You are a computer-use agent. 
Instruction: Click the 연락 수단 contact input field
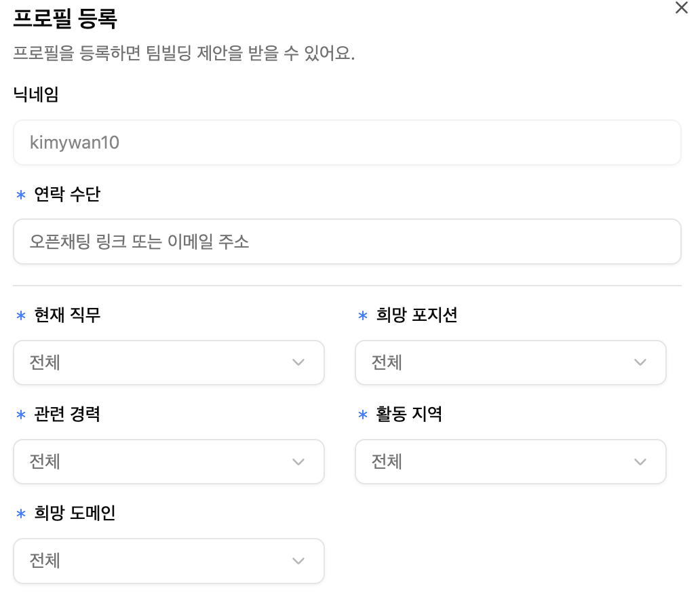(347, 242)
